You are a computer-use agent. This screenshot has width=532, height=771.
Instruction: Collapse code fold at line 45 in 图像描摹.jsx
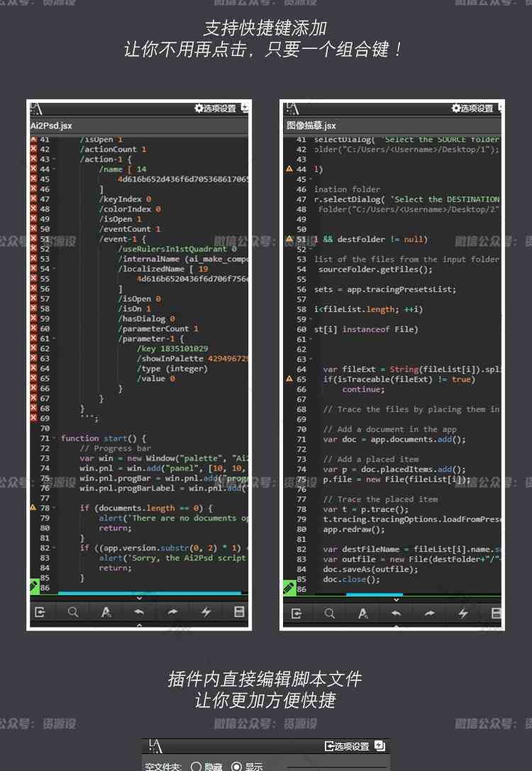tap(310, 179)
